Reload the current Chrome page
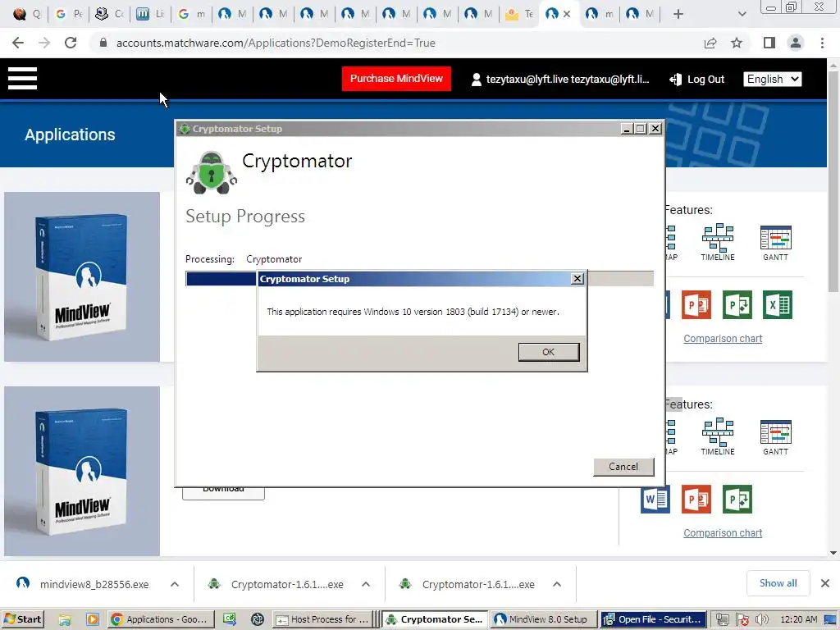The image size is (840, 630). tap(71, 43)
